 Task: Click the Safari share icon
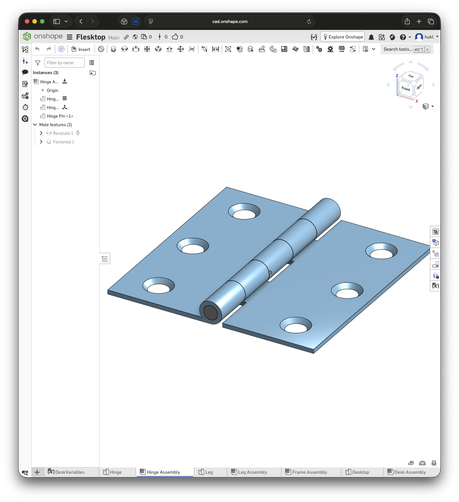point(407,21)
